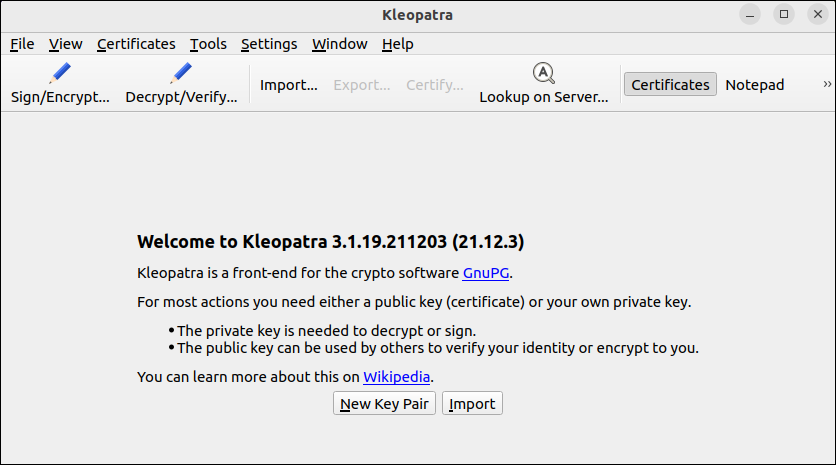Screen dimensions: 836x465
Task: Click the Import button below welcome text
Action: pos(472,404)
